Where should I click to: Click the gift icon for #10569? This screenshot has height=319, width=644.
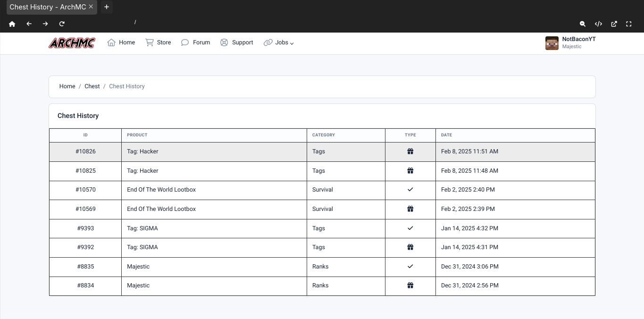pyautogui.click(x=410, y=209)
